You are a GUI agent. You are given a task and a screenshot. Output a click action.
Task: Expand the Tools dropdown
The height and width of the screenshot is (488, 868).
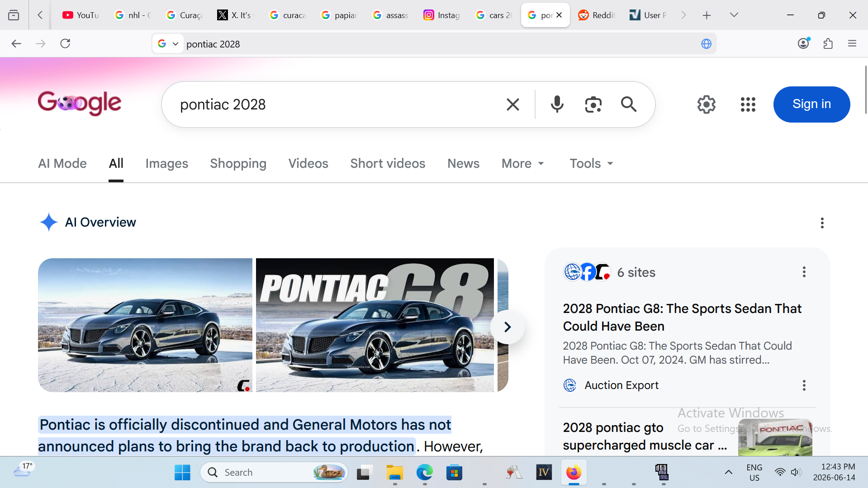tap(591, 163)
